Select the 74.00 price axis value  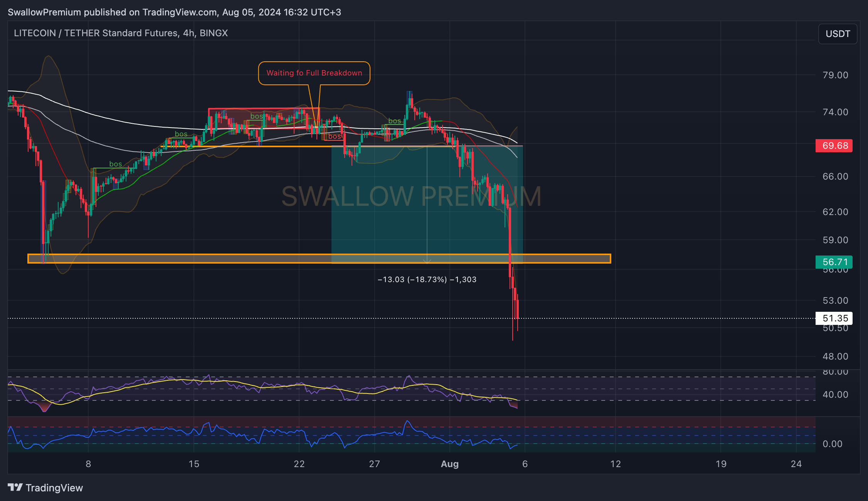pos(835,112)
